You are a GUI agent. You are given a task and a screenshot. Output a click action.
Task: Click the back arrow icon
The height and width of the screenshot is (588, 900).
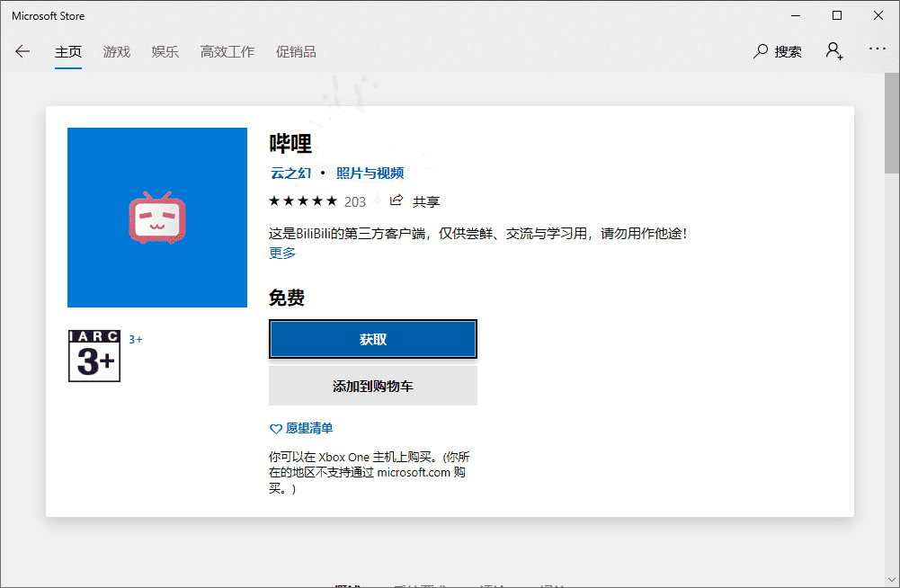[22, 51]
